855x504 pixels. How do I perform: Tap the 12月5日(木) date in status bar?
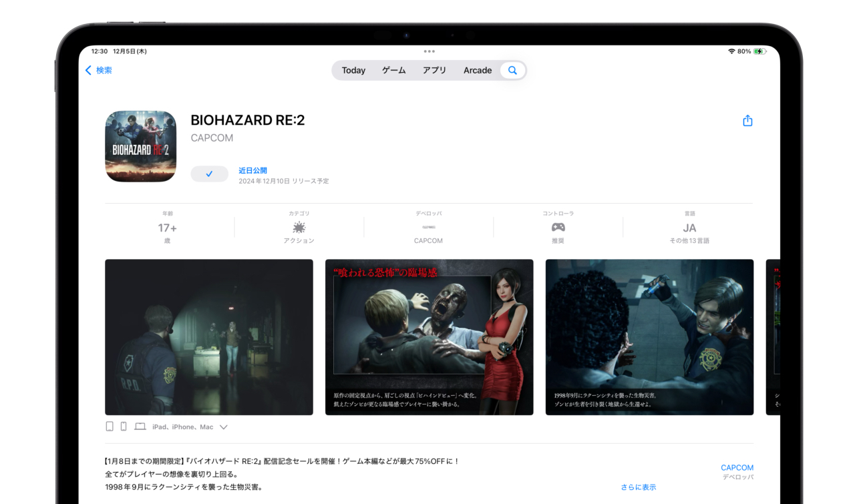(130, 51)
